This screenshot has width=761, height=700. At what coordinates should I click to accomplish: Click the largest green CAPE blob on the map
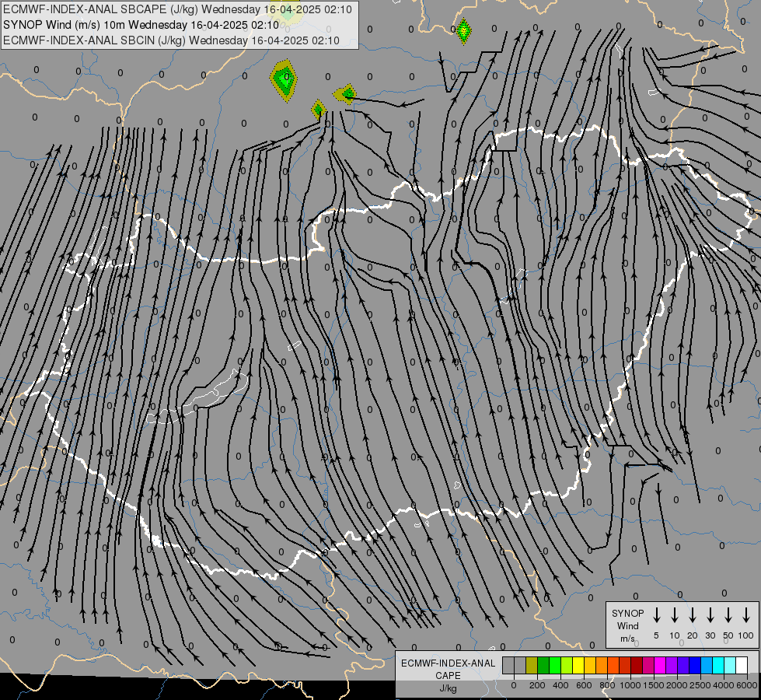point(284,79)
